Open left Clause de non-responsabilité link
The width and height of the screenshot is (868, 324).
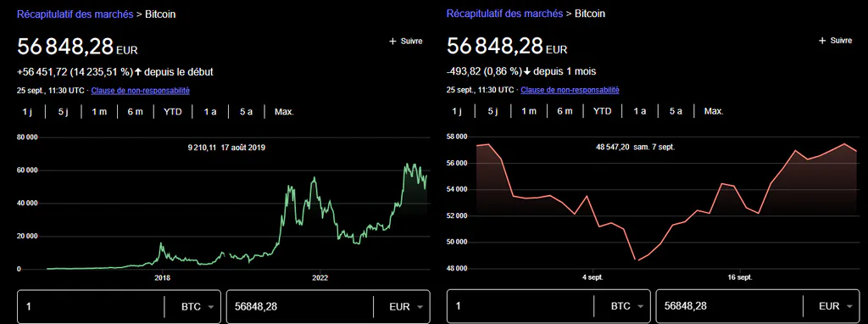click(140, 90)
